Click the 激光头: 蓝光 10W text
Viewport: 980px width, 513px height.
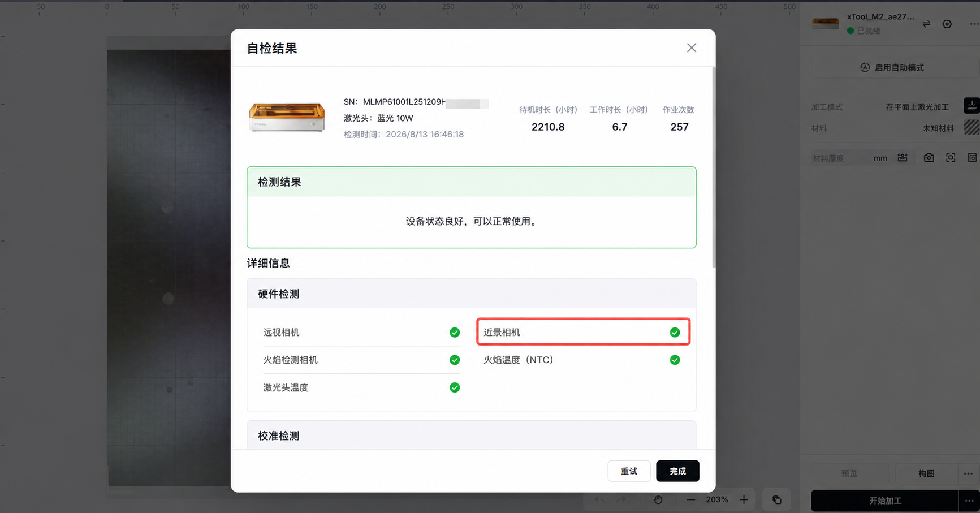[378, 118]
